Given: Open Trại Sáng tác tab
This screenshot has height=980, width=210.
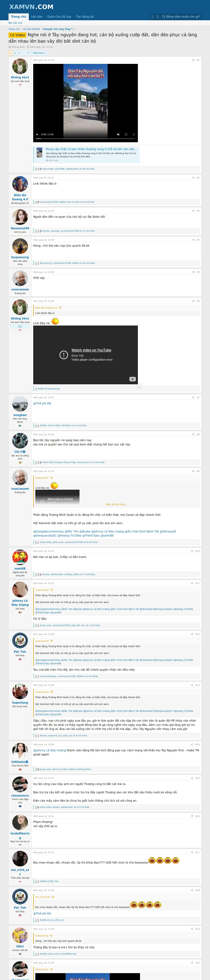Looking at the screenshot, I should pyautogui.click(x=85, y=17).
